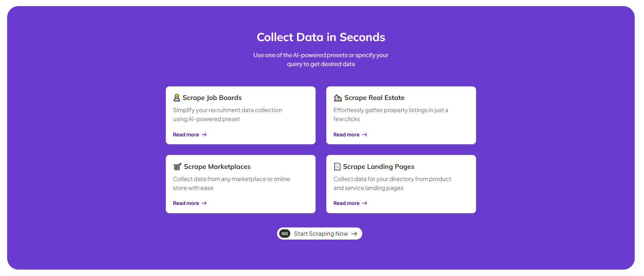Viewport: 644px width, 276px height.
Task: Click the arrow icon after Start Scraping Now
Action: [354, 234]
